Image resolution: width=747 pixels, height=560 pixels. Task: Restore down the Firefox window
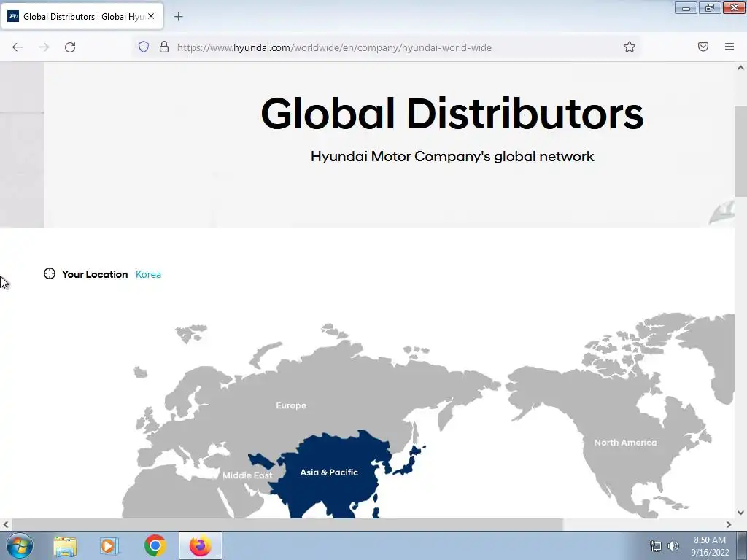(x=710, y=7)
